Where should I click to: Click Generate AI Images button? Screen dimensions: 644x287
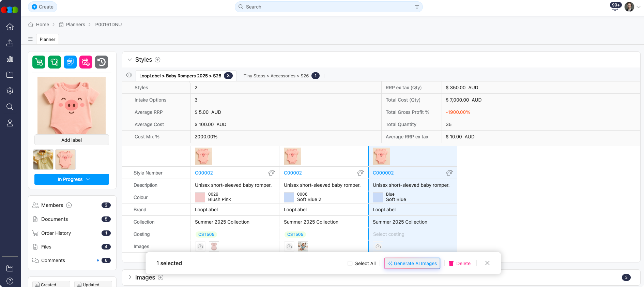(x=412, y=263)
